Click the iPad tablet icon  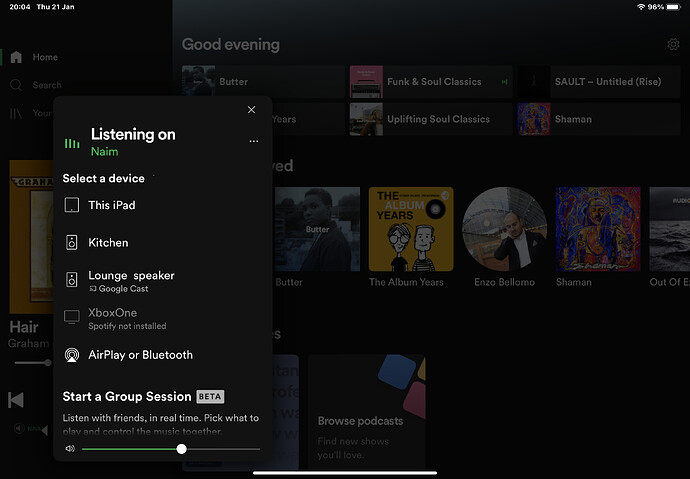(x=72, y=205)
